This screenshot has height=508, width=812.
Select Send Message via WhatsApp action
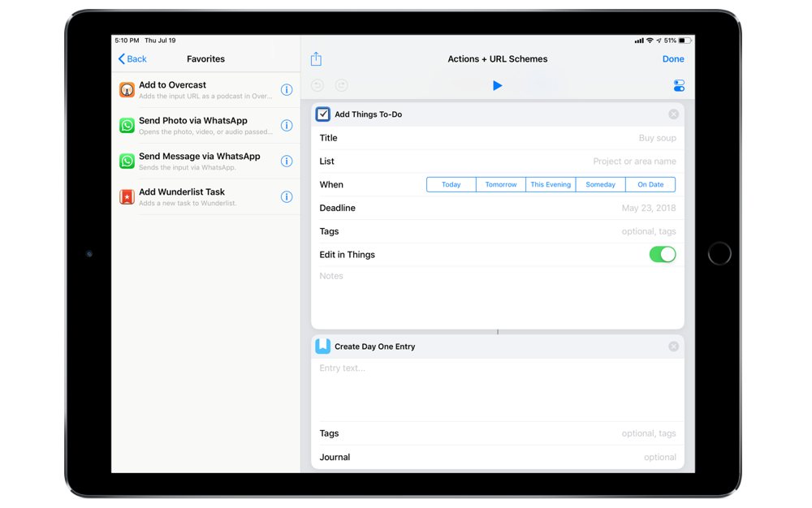click(x=206, y=161)
